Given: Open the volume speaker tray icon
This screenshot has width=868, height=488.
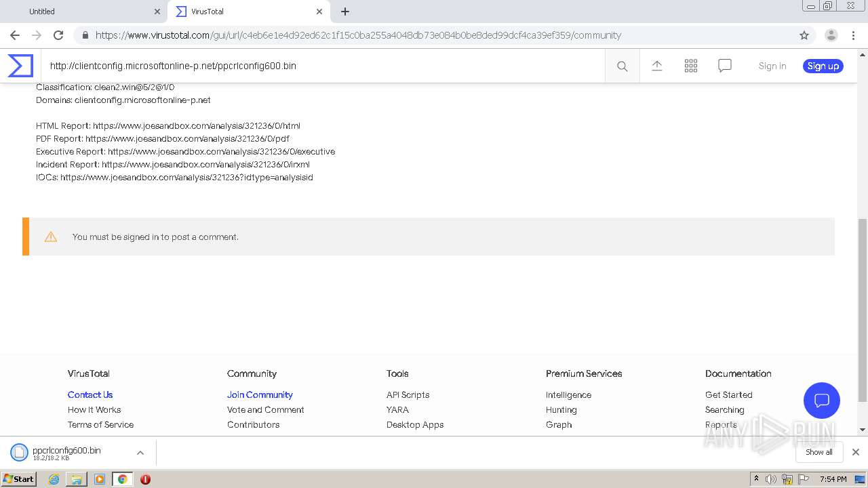Looking at the screenshot, I should pos(771,479).
